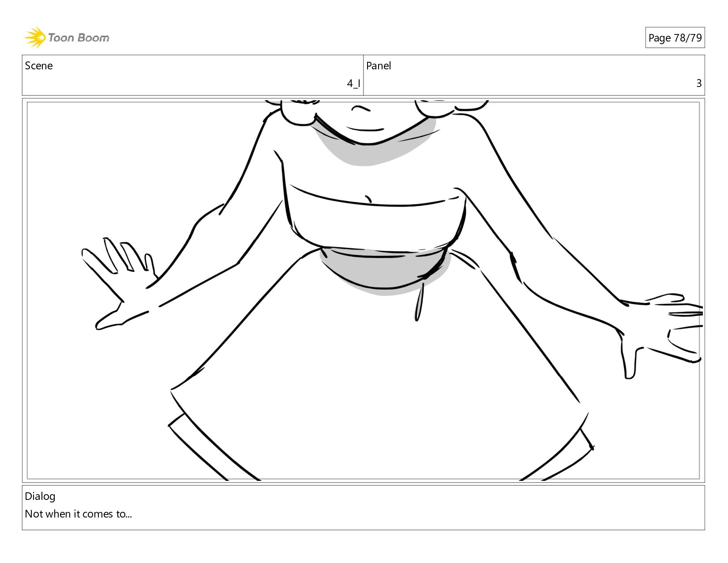Click the storyboard panel drawing
Screen dimensions: 728x563
363,290
